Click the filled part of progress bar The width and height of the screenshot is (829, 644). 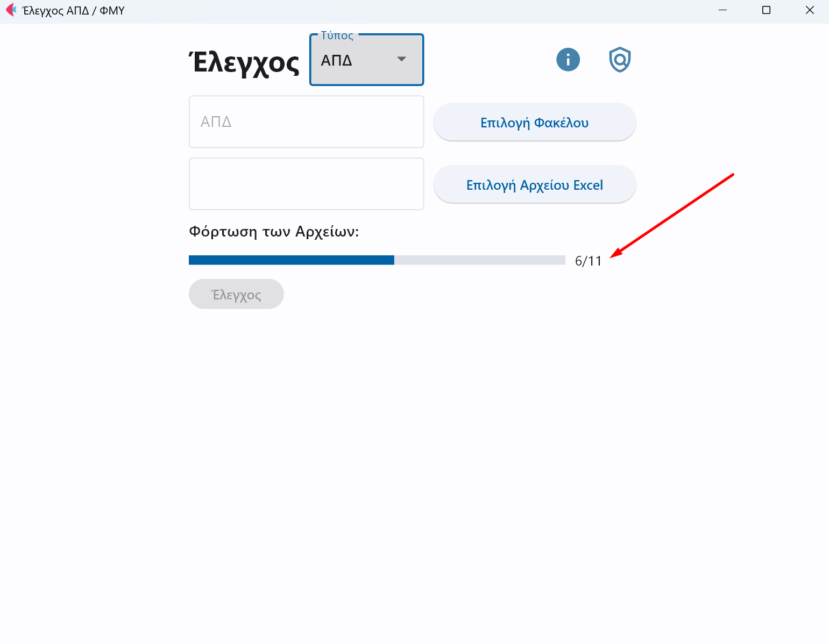pyautogui.click(x=292, y=260)
